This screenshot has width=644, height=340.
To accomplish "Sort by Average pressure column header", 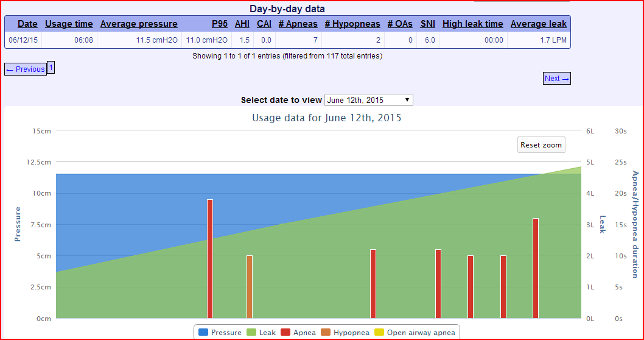I will pyautogui.click(x=139, y=24).
